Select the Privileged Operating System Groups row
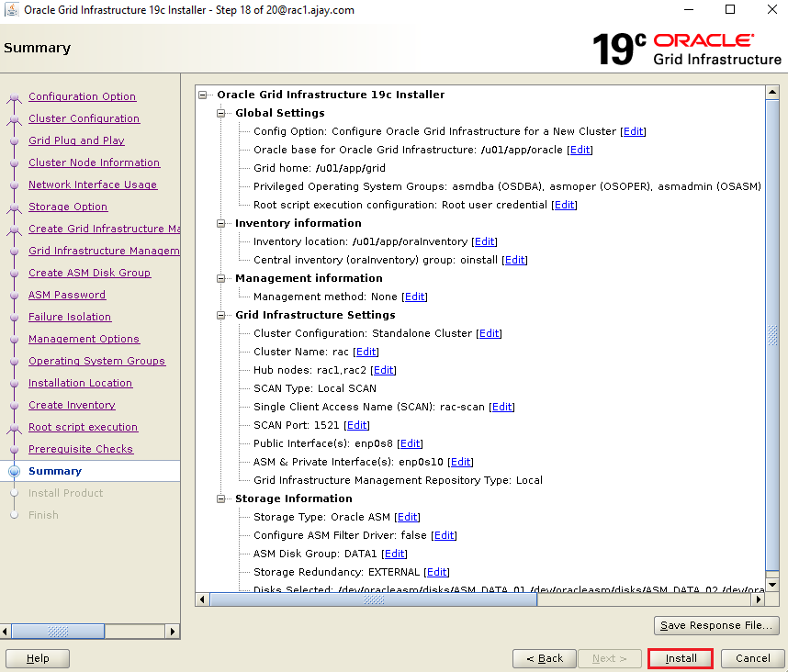Image resolution: width=788 pixels, height=672 pixels. click(x=507, y=186)
